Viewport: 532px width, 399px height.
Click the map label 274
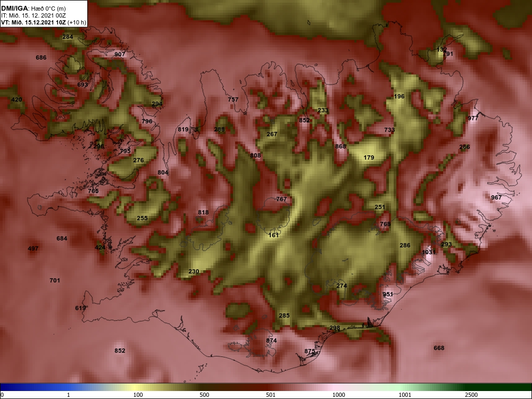pos(342,286)
